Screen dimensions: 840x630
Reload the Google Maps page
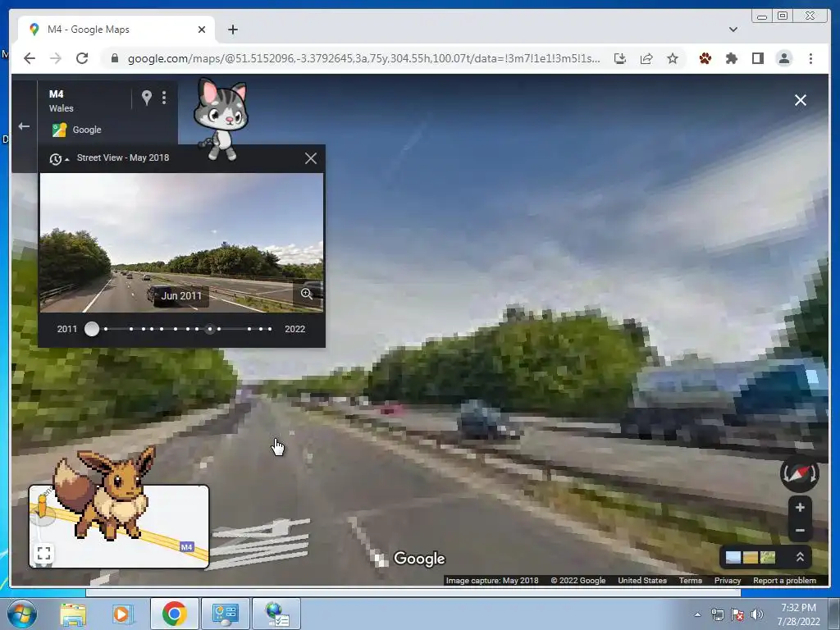82,58
